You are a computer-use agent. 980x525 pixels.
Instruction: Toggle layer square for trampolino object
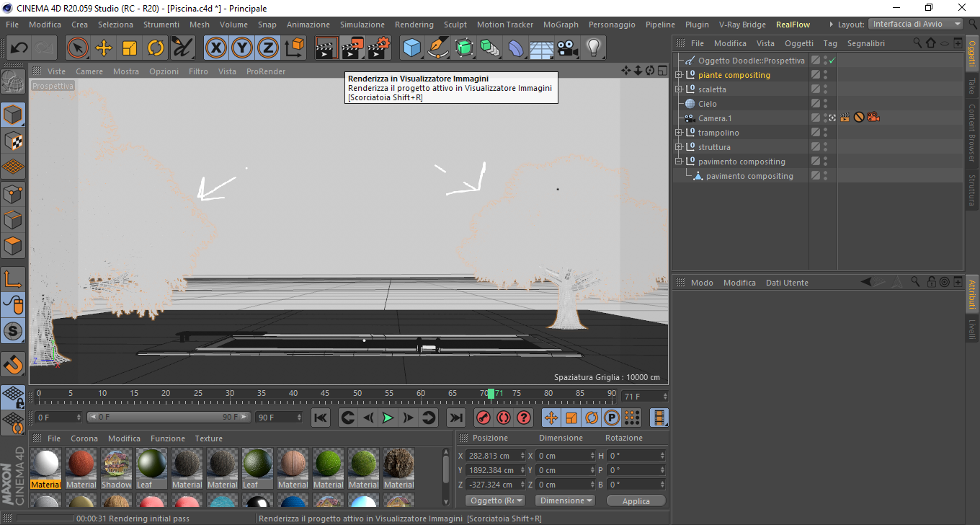point(815,133)
